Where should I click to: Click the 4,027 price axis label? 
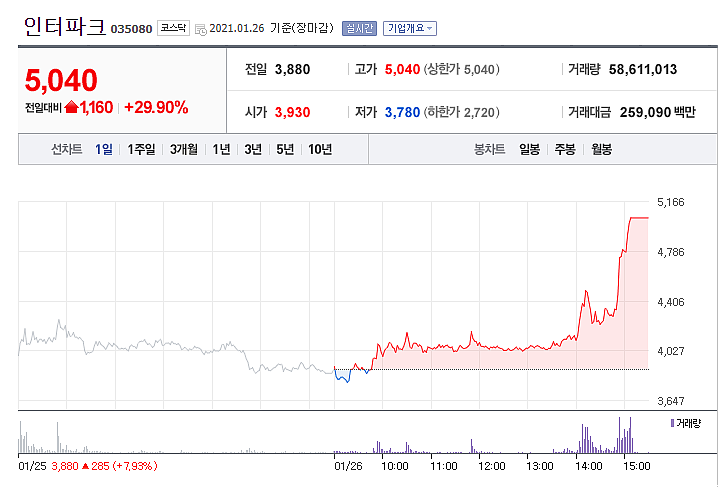[x=671, y=352]
